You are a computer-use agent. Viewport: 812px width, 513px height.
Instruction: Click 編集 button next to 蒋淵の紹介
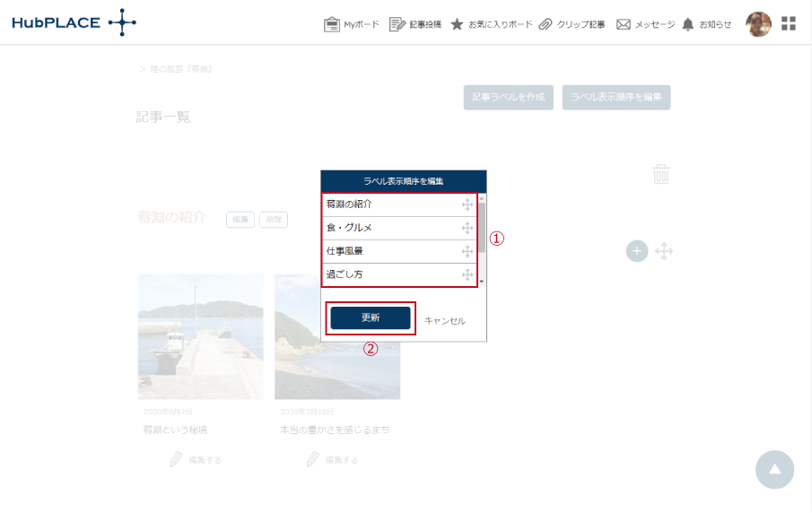click(x=240, y=220)
